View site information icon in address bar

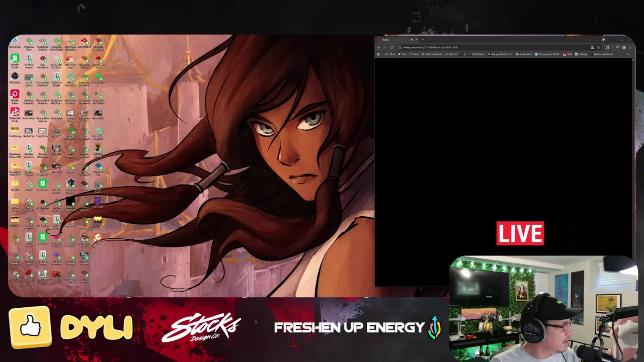point(399,47)
